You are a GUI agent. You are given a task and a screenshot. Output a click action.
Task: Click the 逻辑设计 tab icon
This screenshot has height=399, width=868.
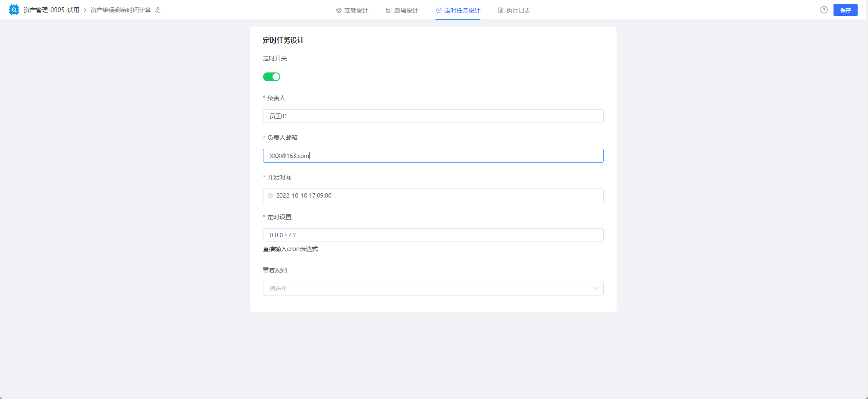coord(389,10)
